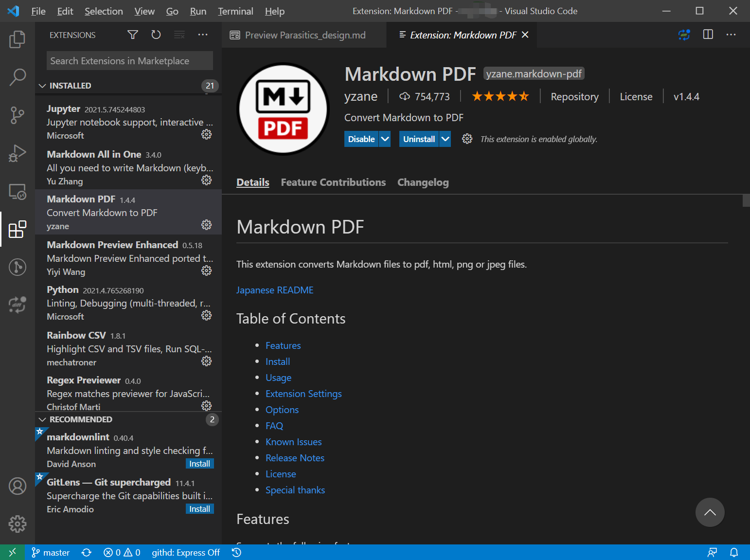Open the extension License link in header

point(636,97)
